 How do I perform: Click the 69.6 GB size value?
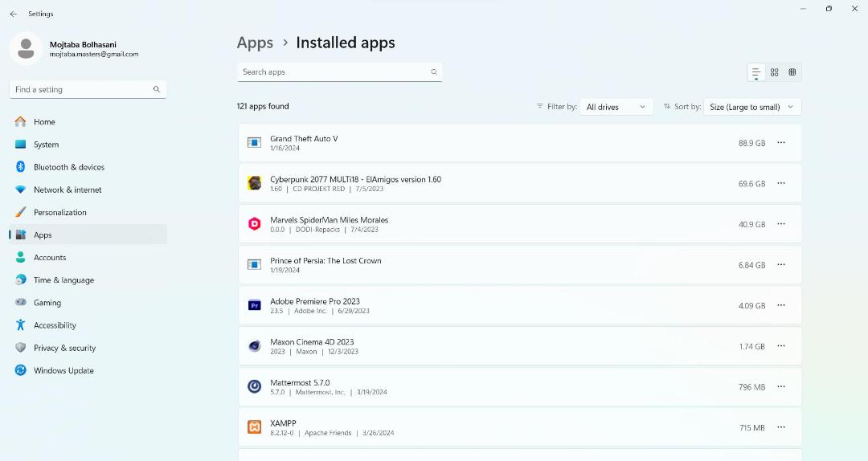[751, 184]
